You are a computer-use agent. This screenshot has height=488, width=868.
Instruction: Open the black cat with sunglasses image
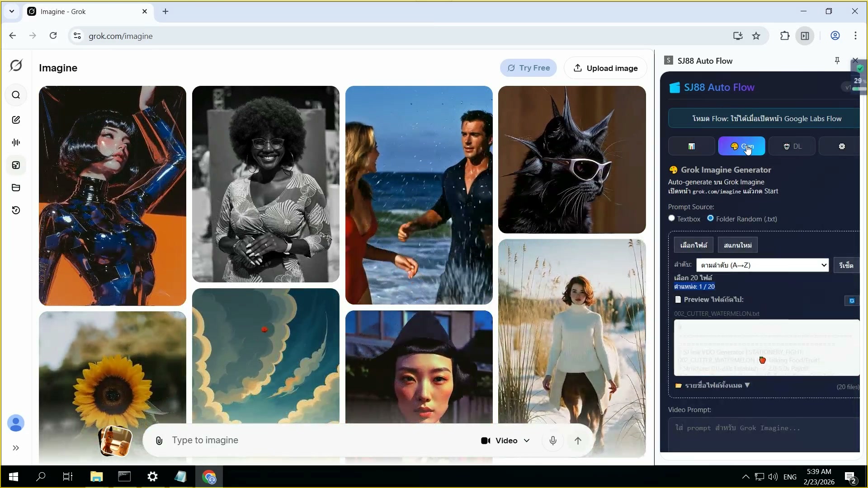[572, 160]
